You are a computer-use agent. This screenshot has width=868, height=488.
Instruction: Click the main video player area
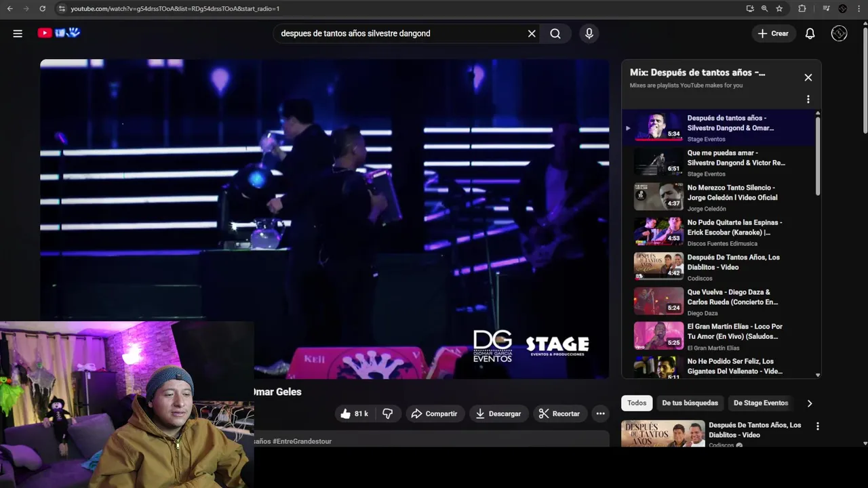pos(324,218)
